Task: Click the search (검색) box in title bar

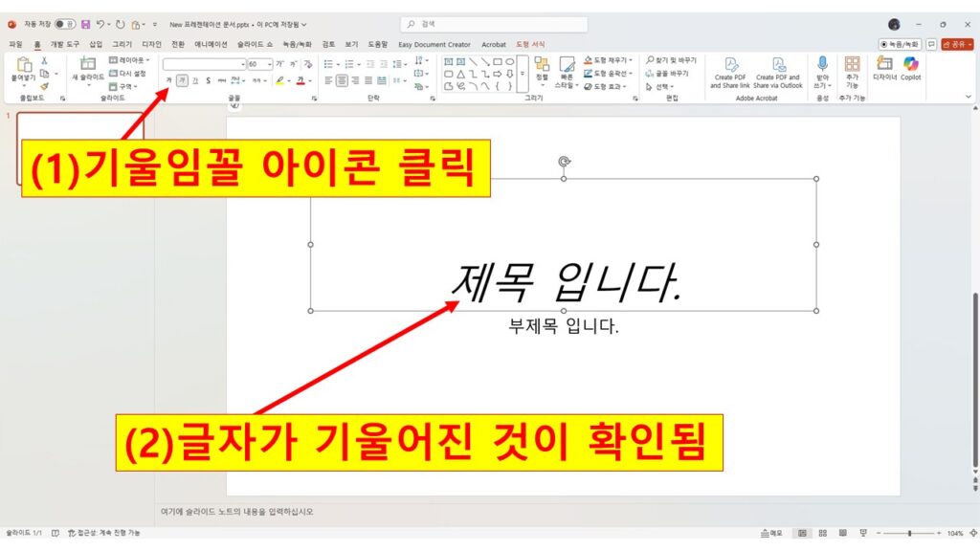Action: pos(494,24)
